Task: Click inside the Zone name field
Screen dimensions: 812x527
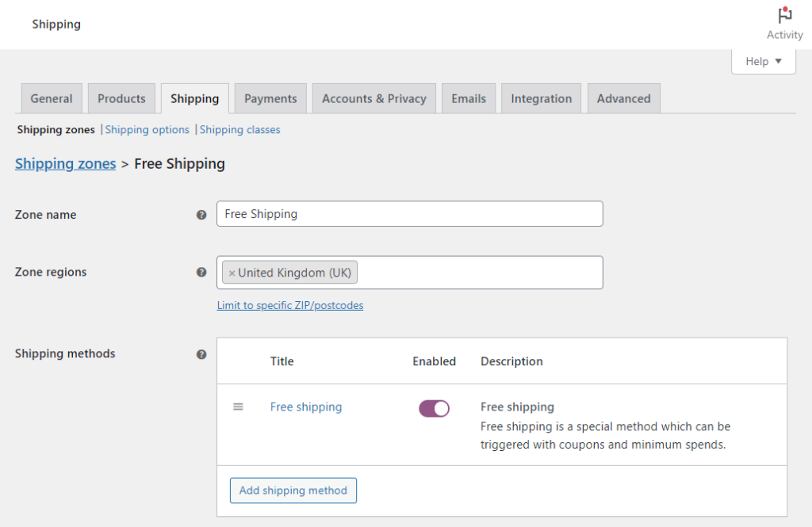Action: click(x=409, y=213)
